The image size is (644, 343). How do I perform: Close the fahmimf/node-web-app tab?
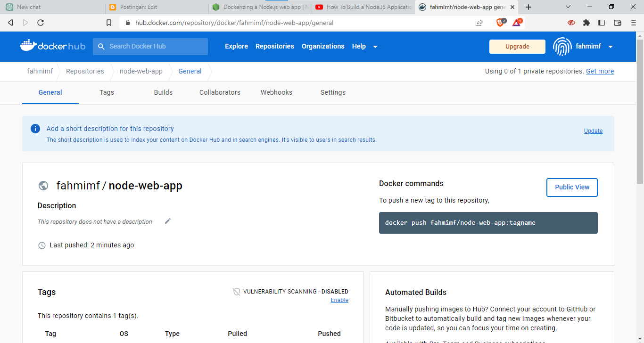(x=512, y=7)
